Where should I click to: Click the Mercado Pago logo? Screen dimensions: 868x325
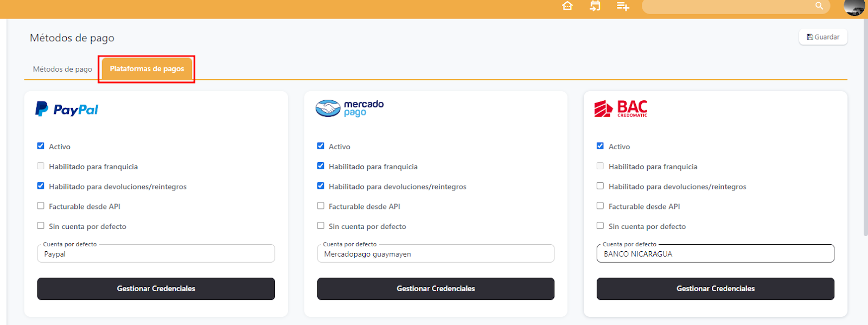pos(350,109)
